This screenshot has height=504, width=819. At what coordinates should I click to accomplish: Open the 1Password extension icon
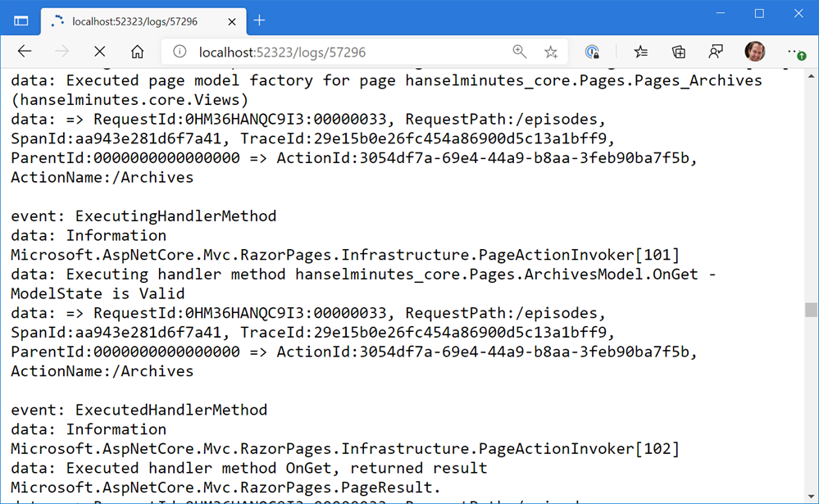point(592,51)
